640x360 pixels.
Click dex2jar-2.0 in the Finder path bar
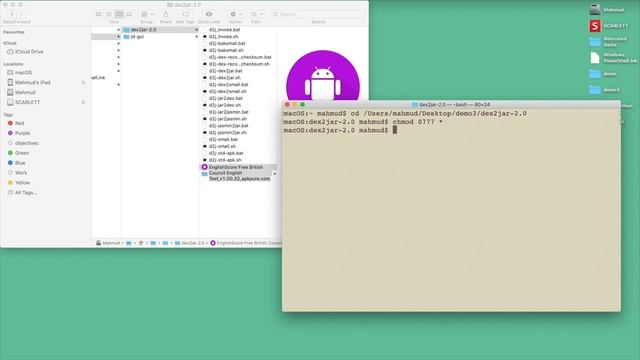(x=190, y=243)
